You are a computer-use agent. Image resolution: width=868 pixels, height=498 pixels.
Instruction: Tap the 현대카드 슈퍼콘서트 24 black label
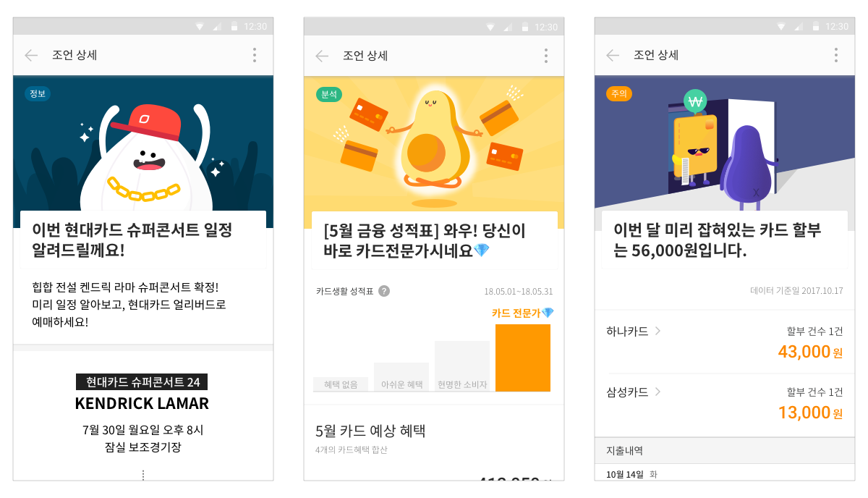(x=142, y=381)
